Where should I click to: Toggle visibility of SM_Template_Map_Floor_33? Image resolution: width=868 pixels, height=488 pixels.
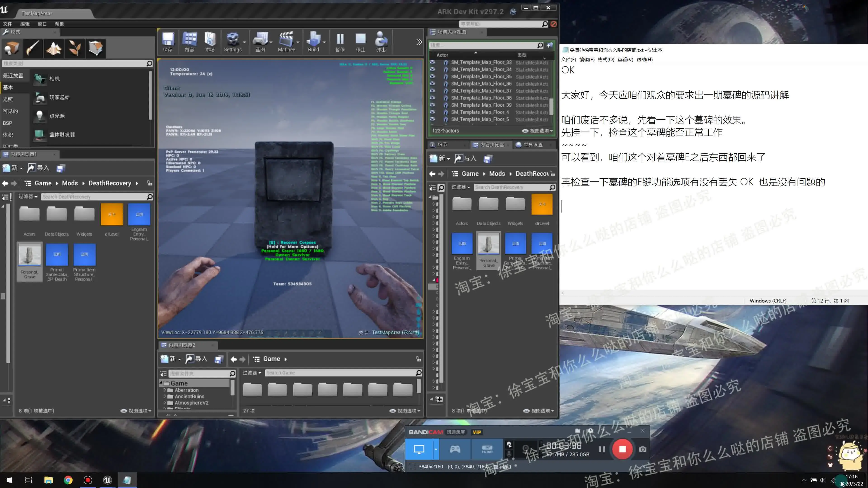432,62
